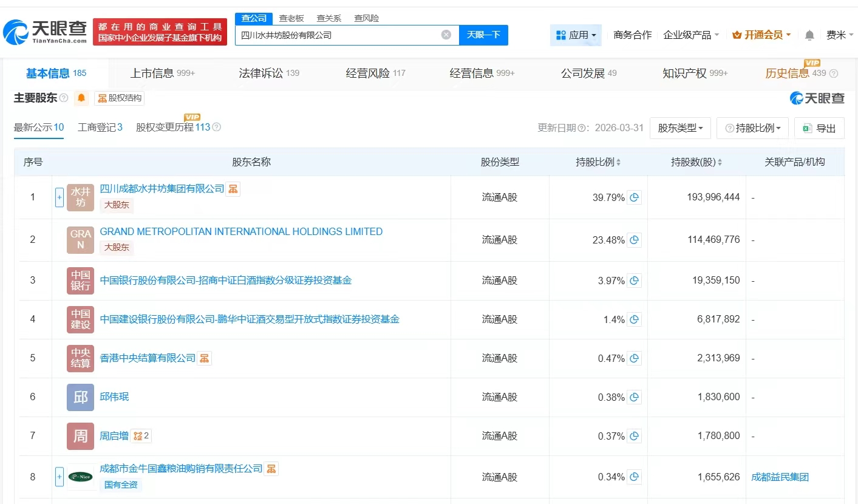The width and height of the screenshot is (858, 504).
Task: View pie chart icon for 0.38% holding
Action: coord(634,397)
